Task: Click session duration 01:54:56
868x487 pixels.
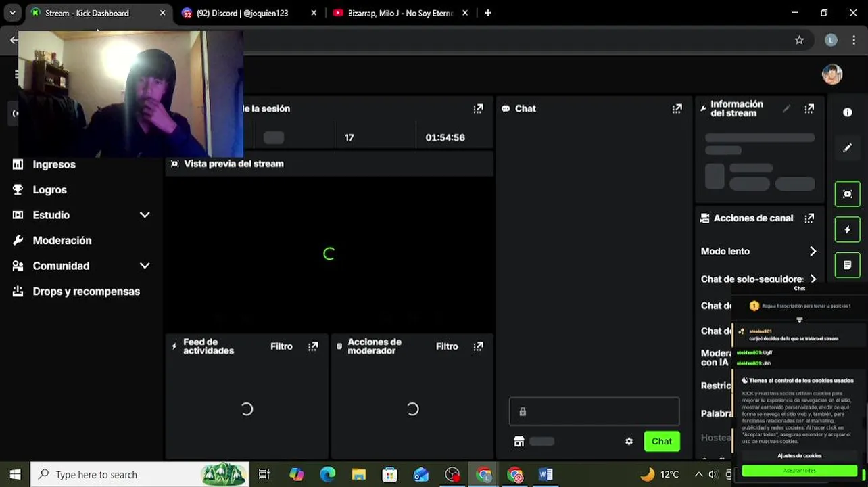Action: [445, 137]
